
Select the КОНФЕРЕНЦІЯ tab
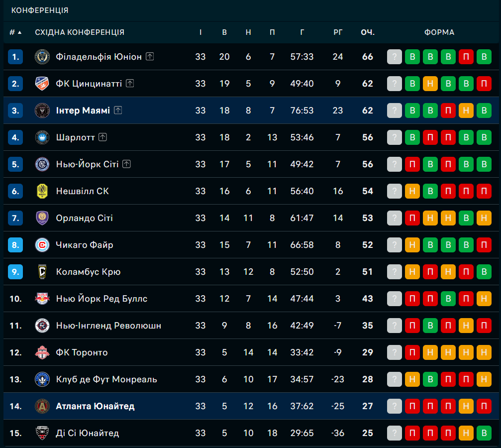40,10
